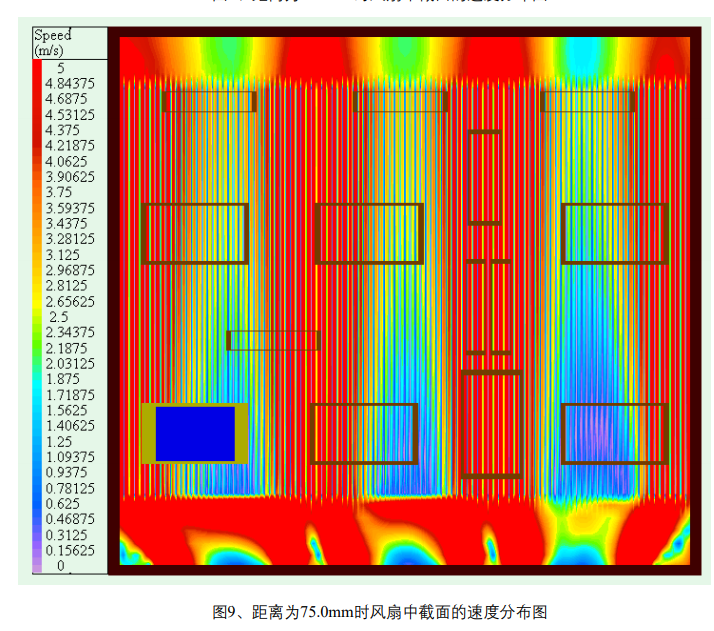Click the small thin rectangle outline mid-left of plot

click(x=273, y=332)
